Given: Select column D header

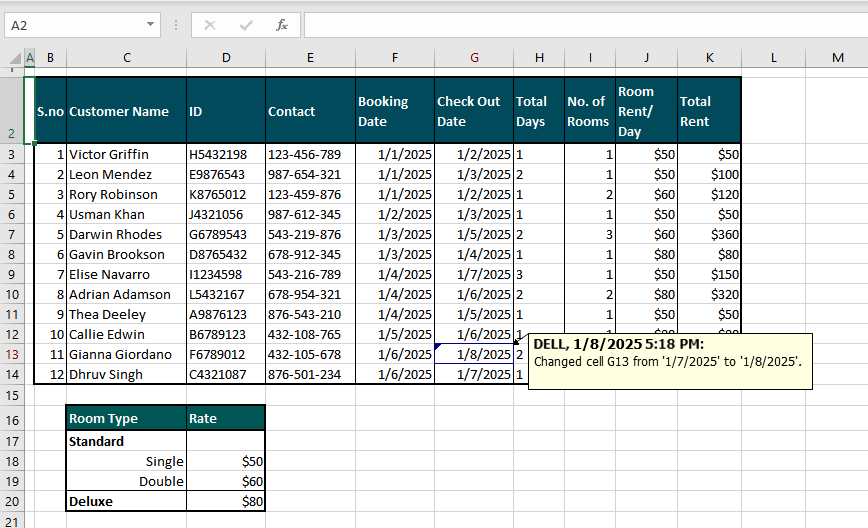Looking at the screenshot, I should click(225, 58).
